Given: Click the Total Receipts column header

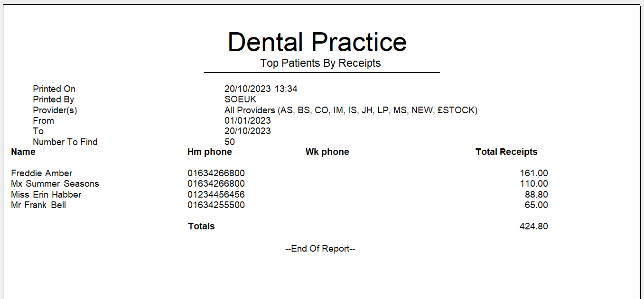Looking at the screenshot, I should click(x=506, y=152).
